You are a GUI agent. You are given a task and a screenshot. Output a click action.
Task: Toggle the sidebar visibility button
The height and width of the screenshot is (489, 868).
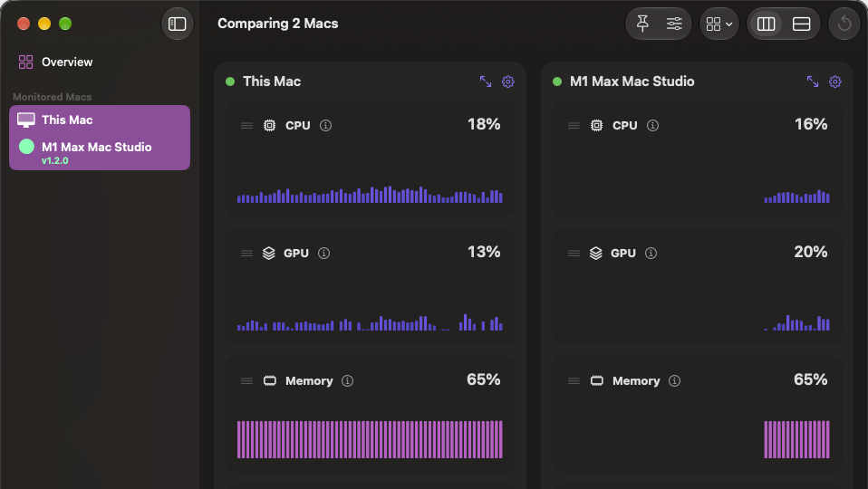pos(178,24)
